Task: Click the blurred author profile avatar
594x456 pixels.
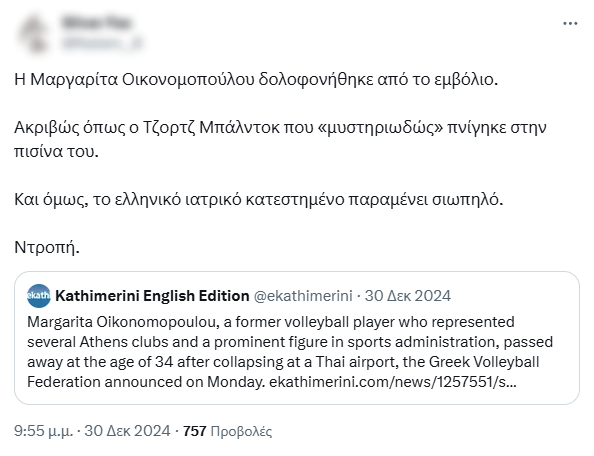Action: coord(35,34)
